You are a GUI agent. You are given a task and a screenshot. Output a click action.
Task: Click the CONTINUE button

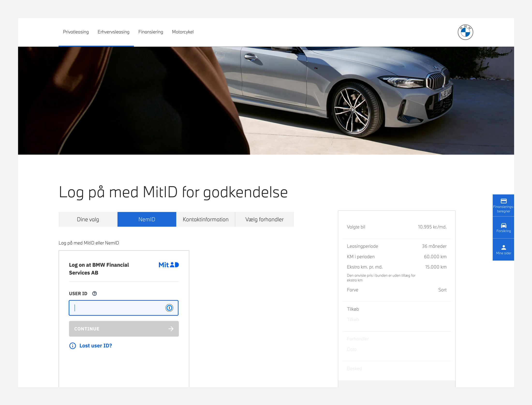[124, 329]
